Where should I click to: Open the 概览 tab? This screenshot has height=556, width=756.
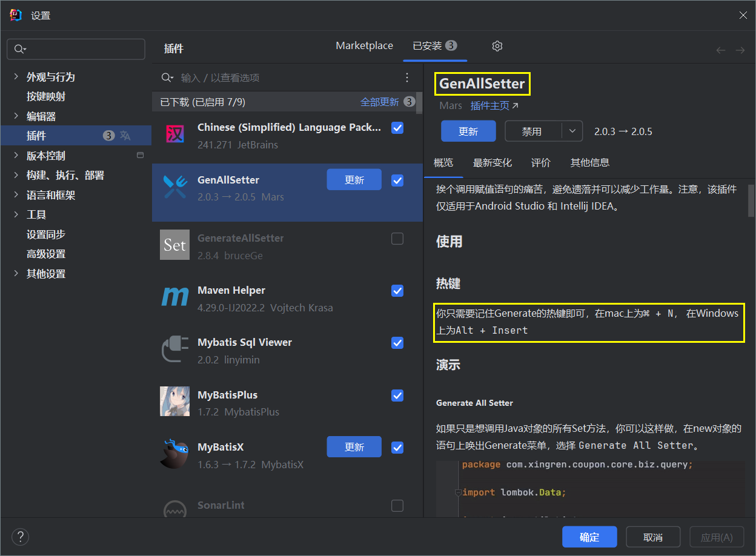[443, 162]
